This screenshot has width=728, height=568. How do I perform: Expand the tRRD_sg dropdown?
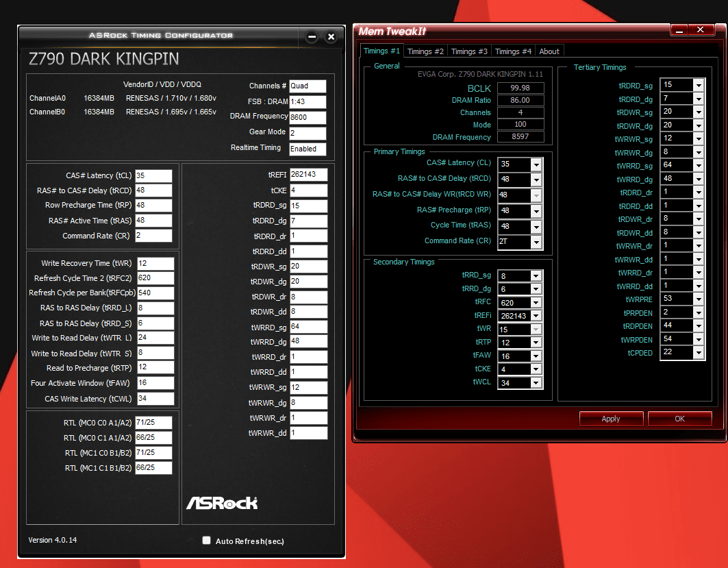click(x=536, y=276)
